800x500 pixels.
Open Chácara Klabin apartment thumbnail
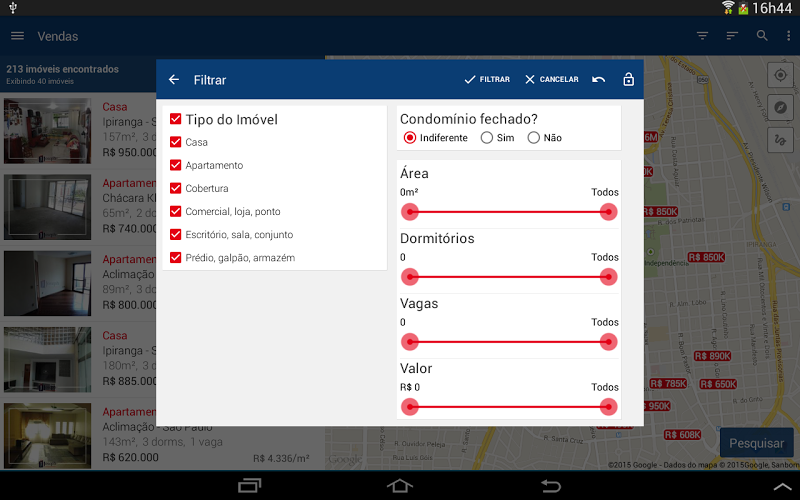47,207
